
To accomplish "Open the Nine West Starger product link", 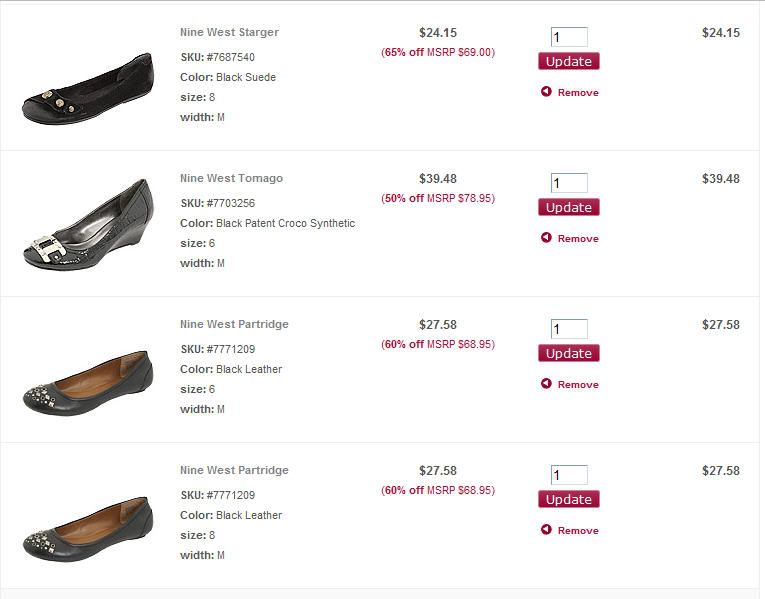I will 229,32.
